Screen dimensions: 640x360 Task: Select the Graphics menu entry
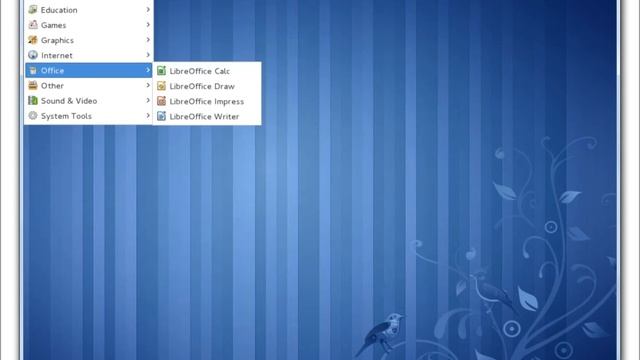pyautogui.click(x=89, y=40)
